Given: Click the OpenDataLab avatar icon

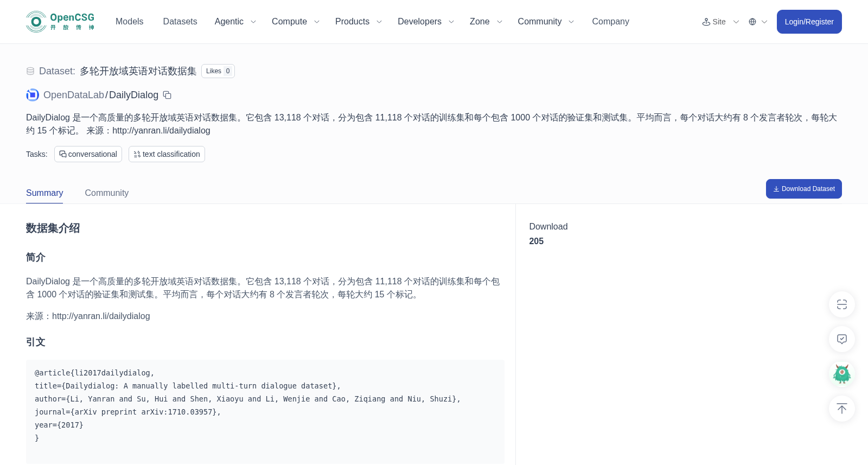Looking at the screenshot, I should pos(33,95).
